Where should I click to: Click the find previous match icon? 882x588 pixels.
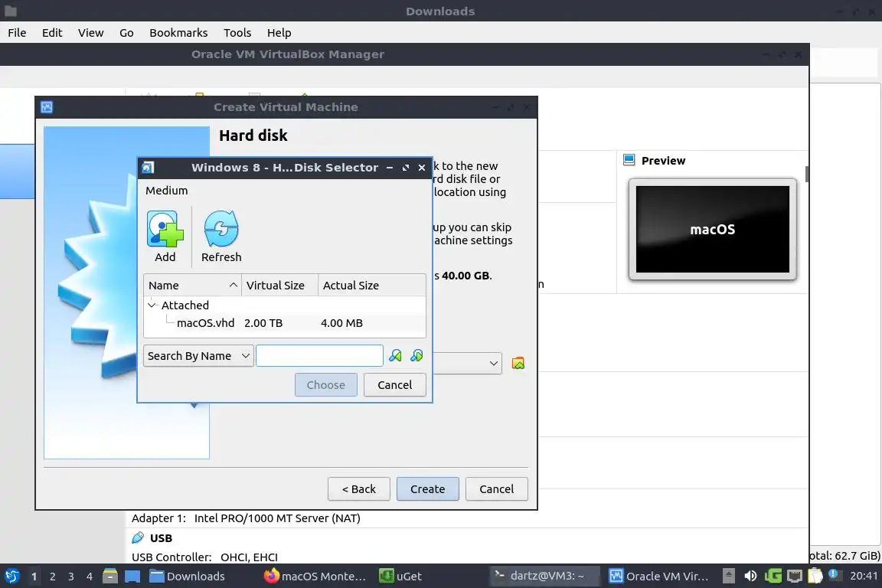click(x=395, y=355)
